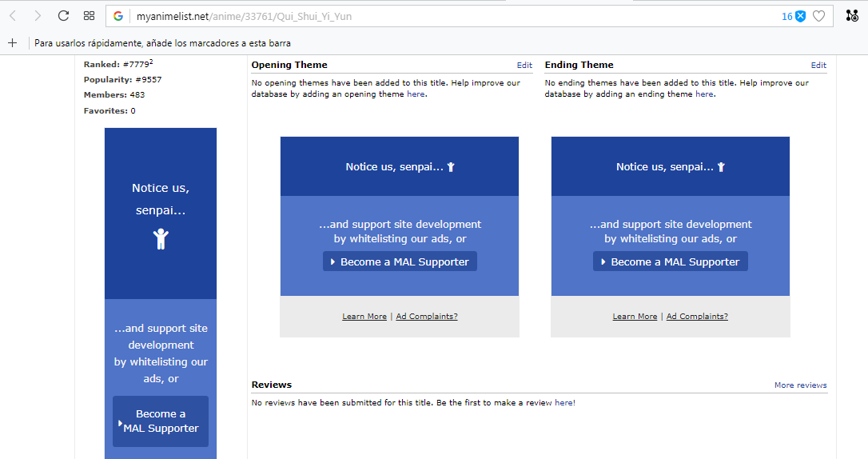Open the browser extensions icon
The height and width of the screenshot is (459, 868).
[x=852, y=15]
